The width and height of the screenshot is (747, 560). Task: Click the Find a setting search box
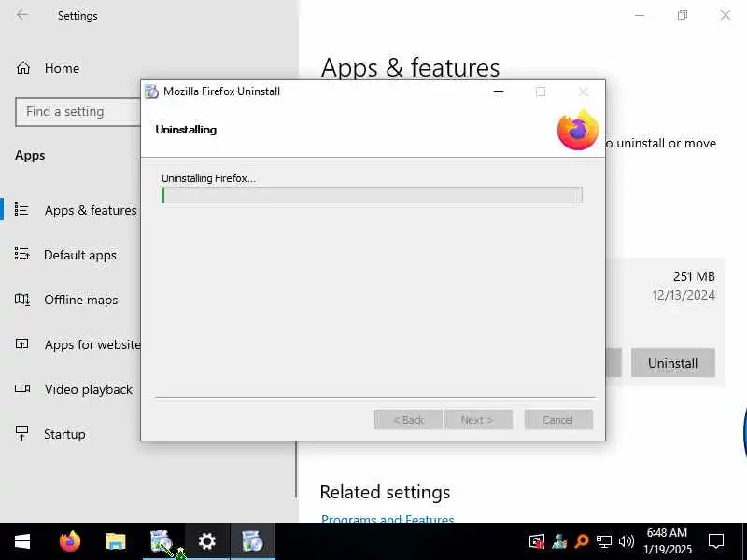[x=78, y=111]
